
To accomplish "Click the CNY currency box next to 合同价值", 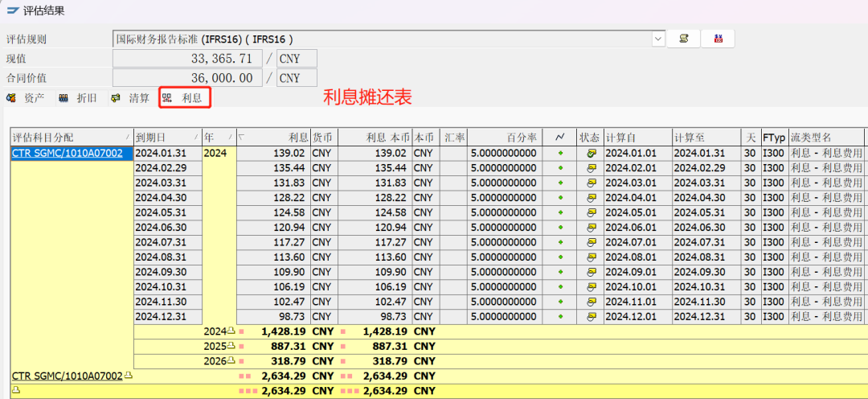I will pos(297,77).
